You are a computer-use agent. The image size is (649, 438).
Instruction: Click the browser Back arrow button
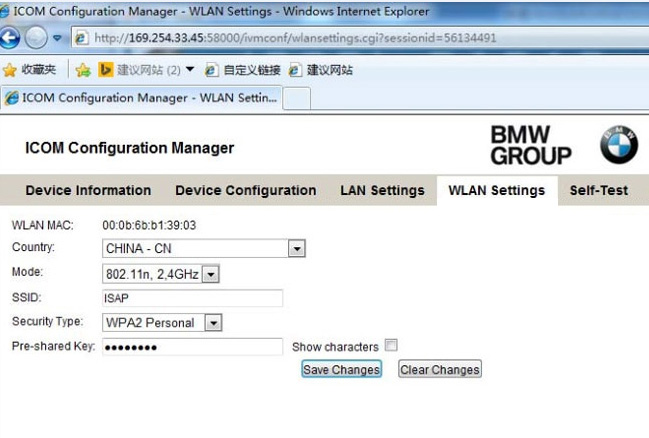coord(9,38)
